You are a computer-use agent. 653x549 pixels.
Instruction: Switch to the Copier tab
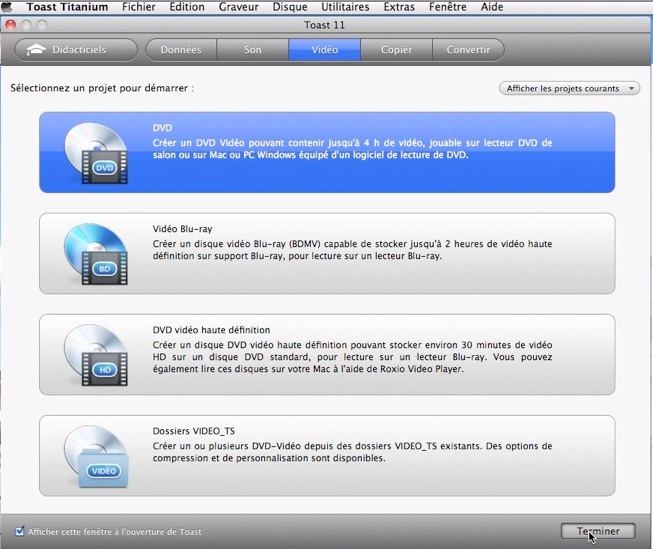[x=396, y=50]
